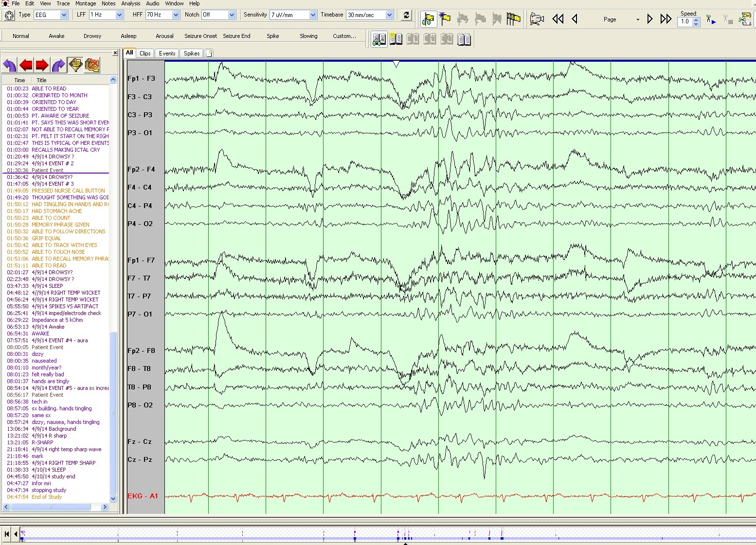Open the Montage menu

click(86, 3)
